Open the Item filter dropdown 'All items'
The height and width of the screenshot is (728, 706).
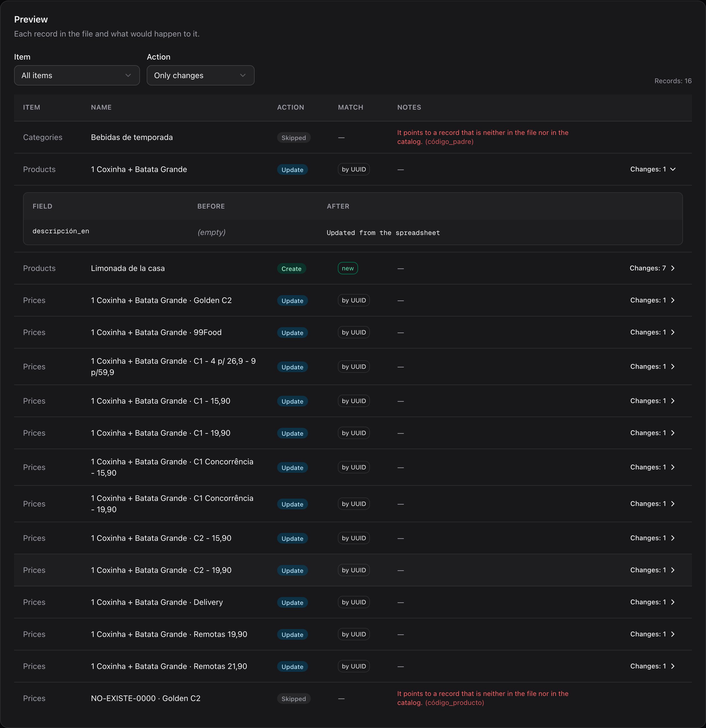click(77, 75)
